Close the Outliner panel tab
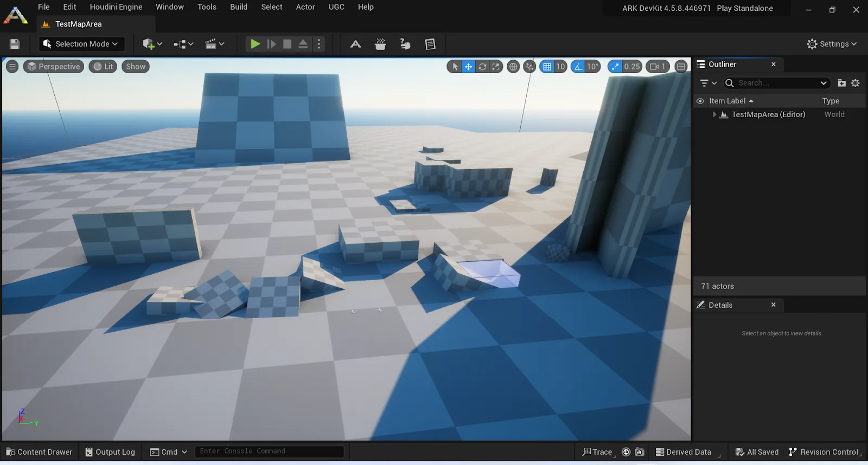868x465 pixels. 774,64
